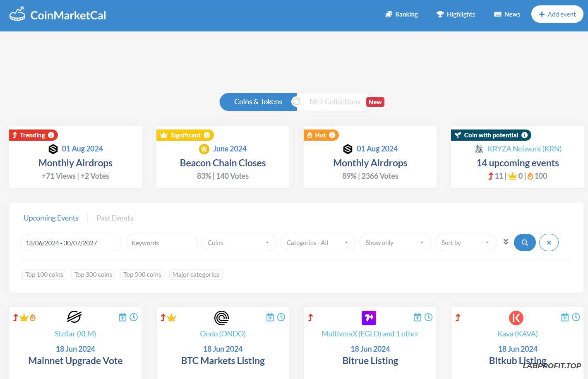
Task: Toggle the Top 100 coins filter
Action: pyautogui.click(x=44, y=275)
